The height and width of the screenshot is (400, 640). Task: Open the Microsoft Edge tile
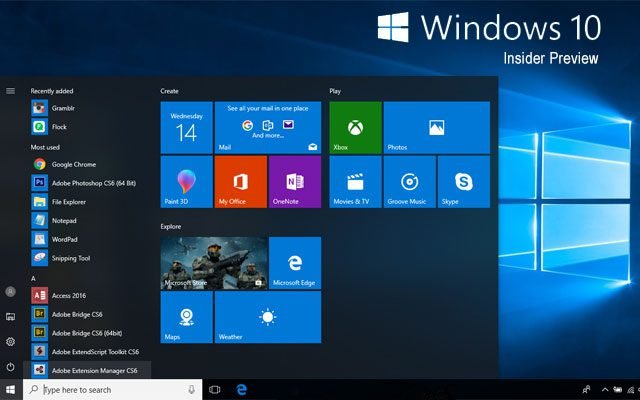(x=295, y=263)
